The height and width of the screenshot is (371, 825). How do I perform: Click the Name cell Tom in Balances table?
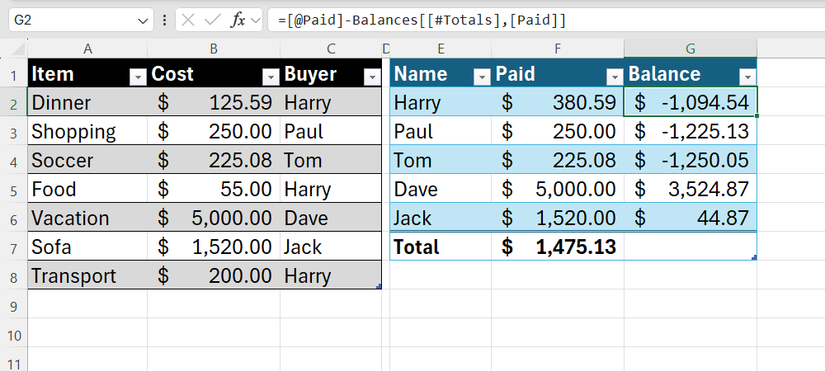click(x=441, y=160)
